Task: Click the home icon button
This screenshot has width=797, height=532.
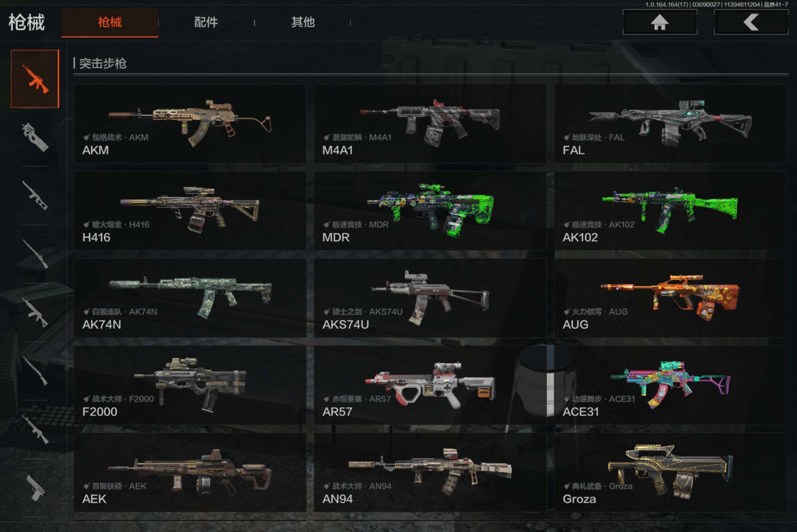Action: coord(660,22)
